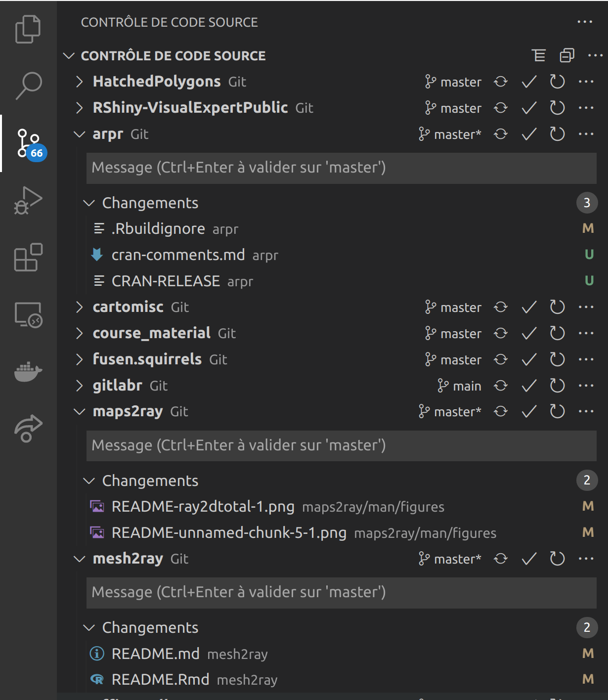
Task: Open the Docker view
Action: tap(28, 371)
